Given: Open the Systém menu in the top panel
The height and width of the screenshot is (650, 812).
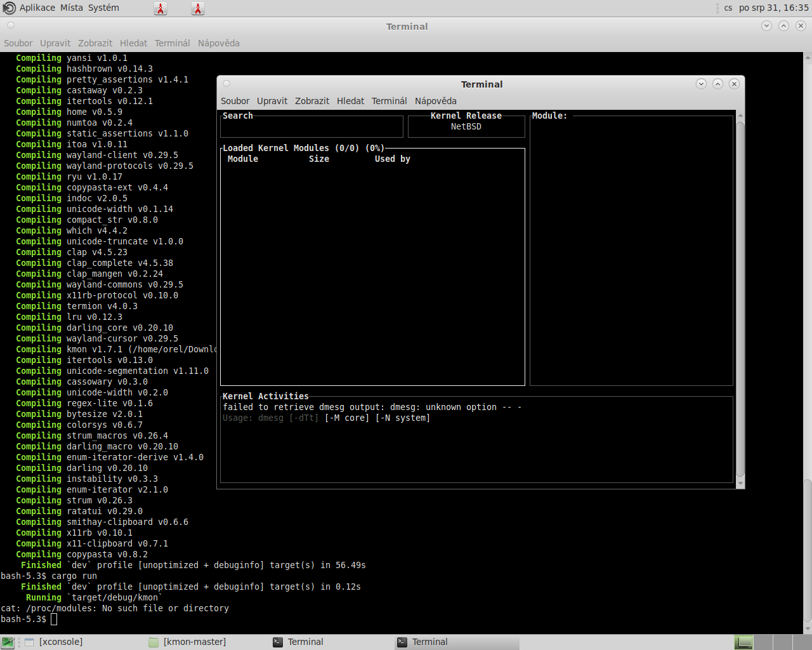Looking at the screenshot, I should coord(103,8).
